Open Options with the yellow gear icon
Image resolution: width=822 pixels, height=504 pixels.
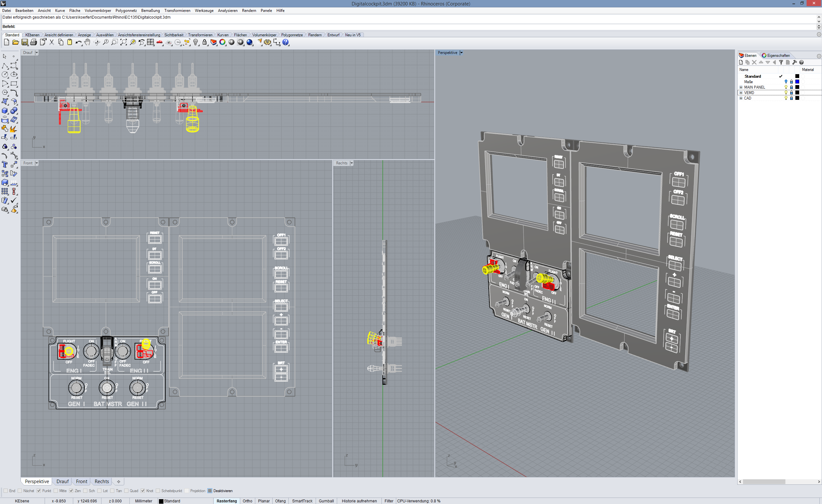[267, 42]
